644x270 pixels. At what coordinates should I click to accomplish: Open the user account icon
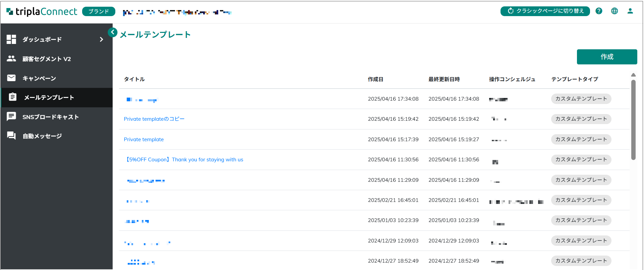point(630,11)
